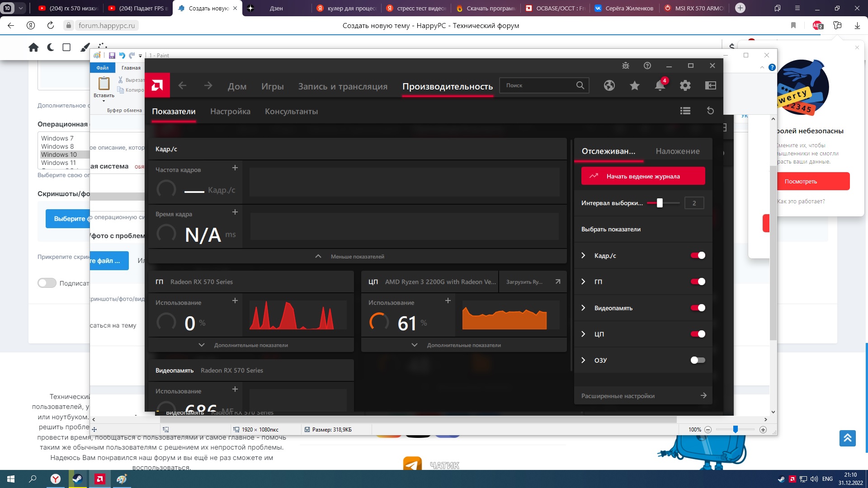Open Ryzen Master external link arrow
This screenshot has height=488, width=868.
[x=558, y=282]
